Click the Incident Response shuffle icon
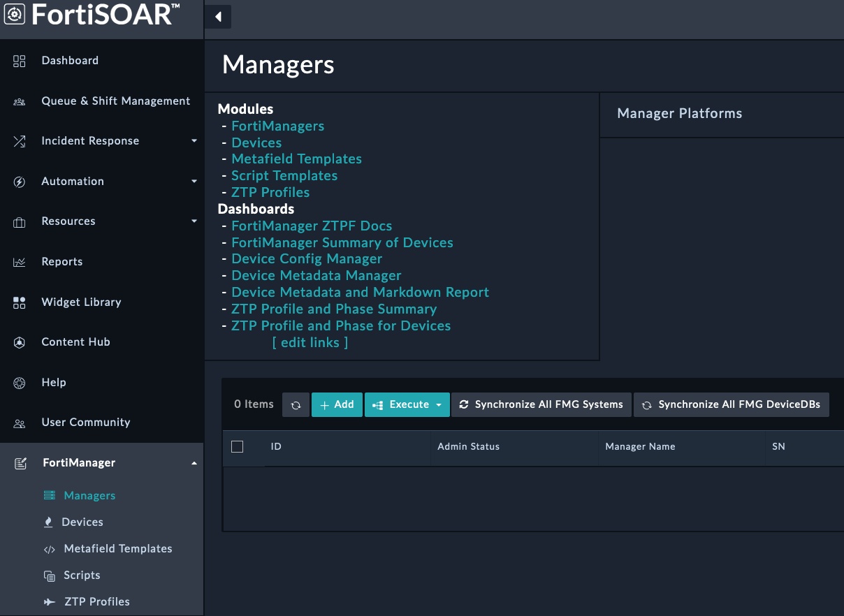This screenshot has width=844, height=616. click(20, 141)
